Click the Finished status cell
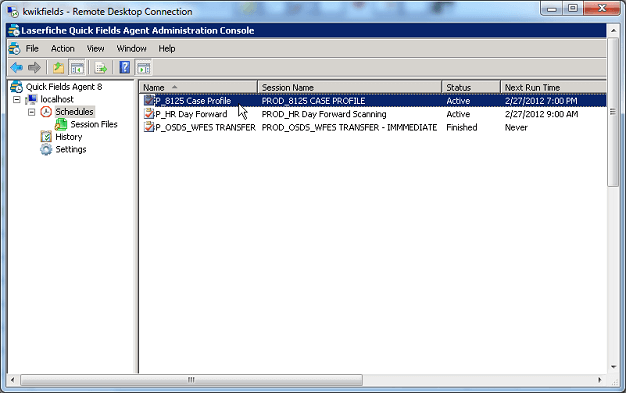This screenshot has height=393, width=626. [x=462, y=127]
